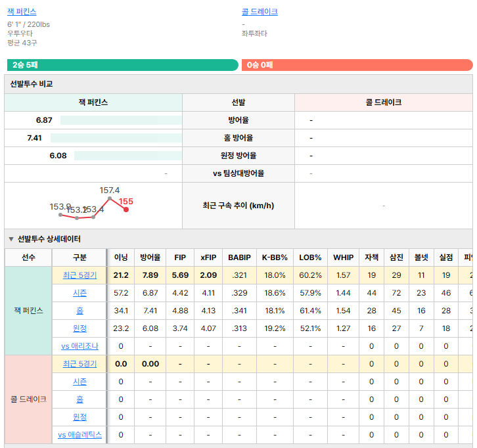This screenshot has height=448, width=477.
Task: Click the 최근 구속 추이 (km/h) label
Action: pos(238,206)
